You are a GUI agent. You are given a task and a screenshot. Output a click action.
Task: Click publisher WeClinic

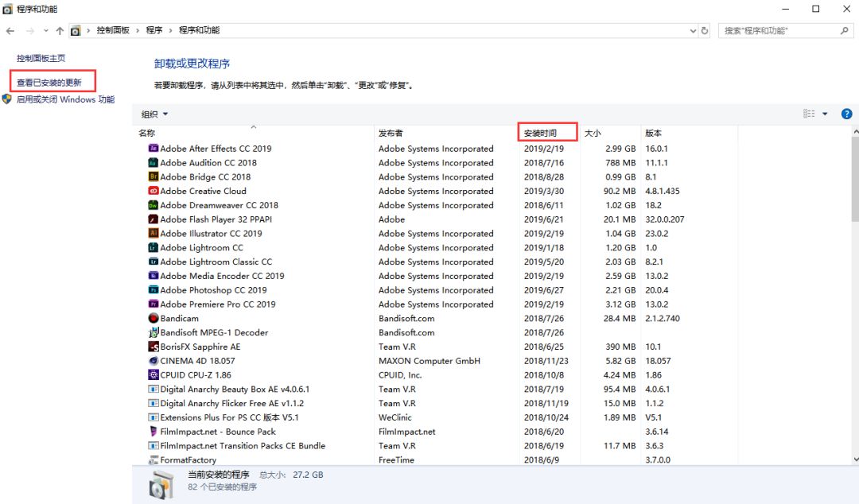(395, 417)
